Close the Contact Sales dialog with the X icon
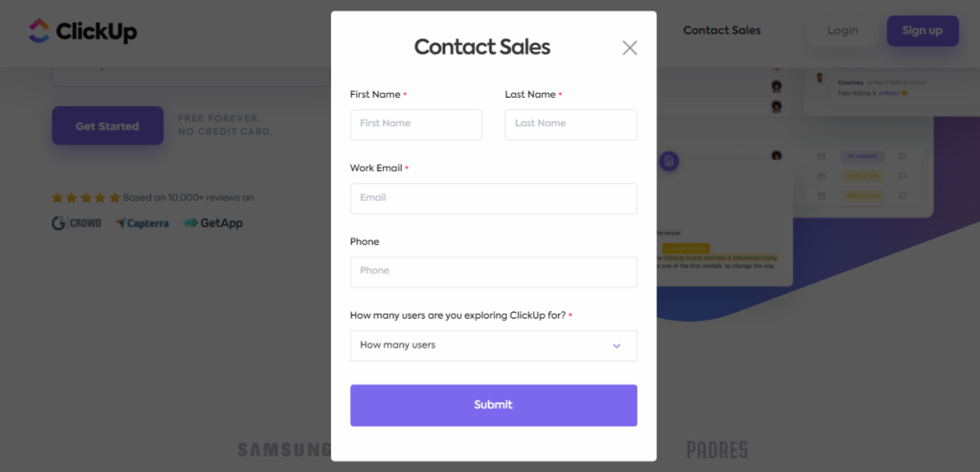 [630, 48]
